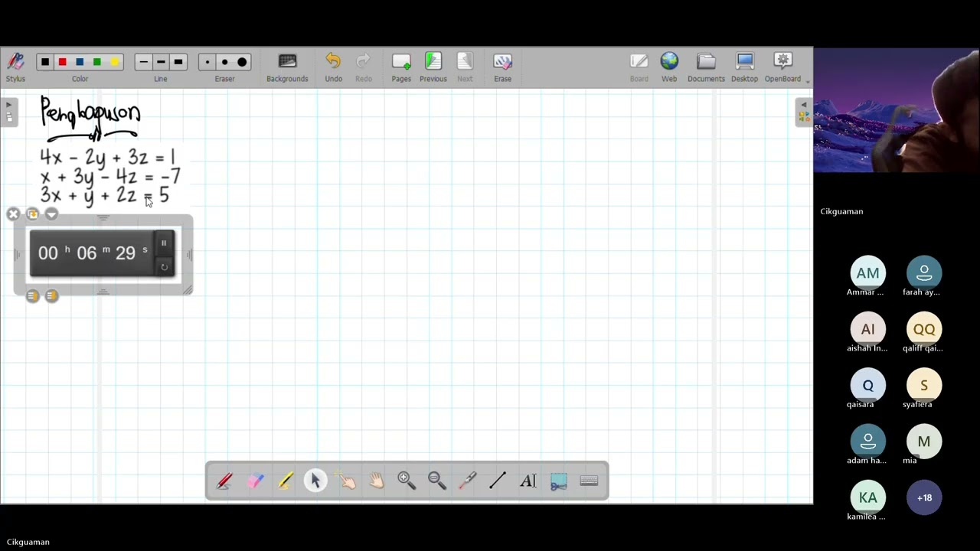This screenshot has height=551, width=980.
Task: Click the Cikguaman presenter video
Action: [897, 111]
